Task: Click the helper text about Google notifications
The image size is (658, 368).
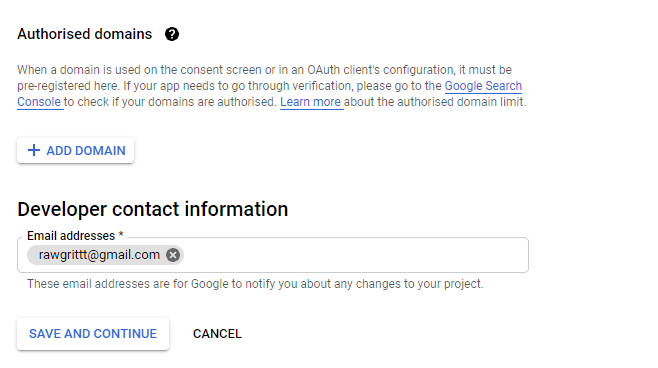Action: (255, 284)
